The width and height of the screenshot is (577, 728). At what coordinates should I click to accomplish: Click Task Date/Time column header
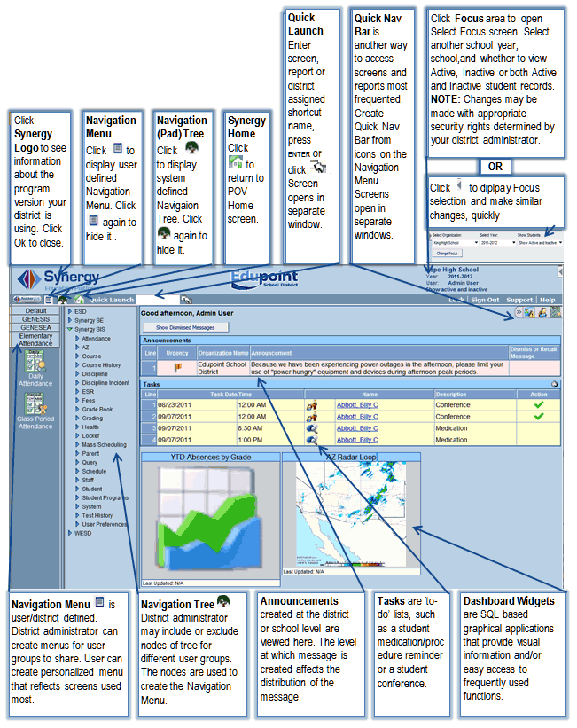230,395
